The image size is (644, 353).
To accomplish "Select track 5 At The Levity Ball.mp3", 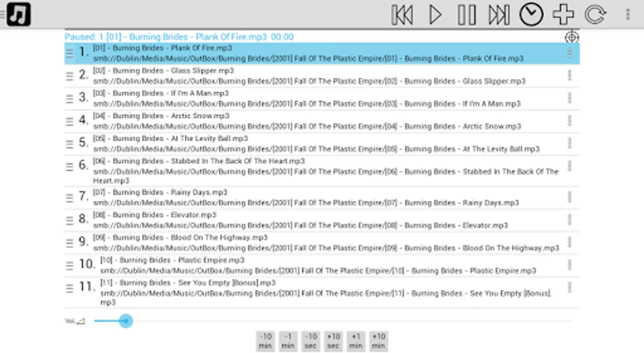I will point(322,144).
